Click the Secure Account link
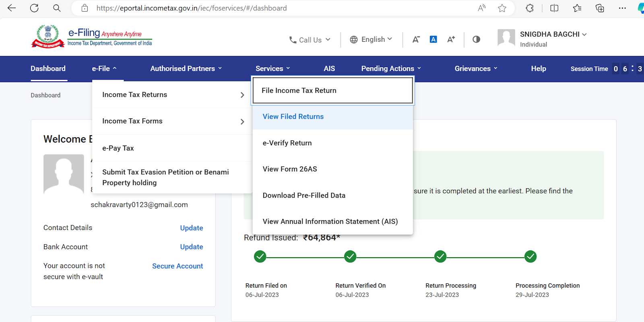Screen dimensions: 644x322 (178, 266)
